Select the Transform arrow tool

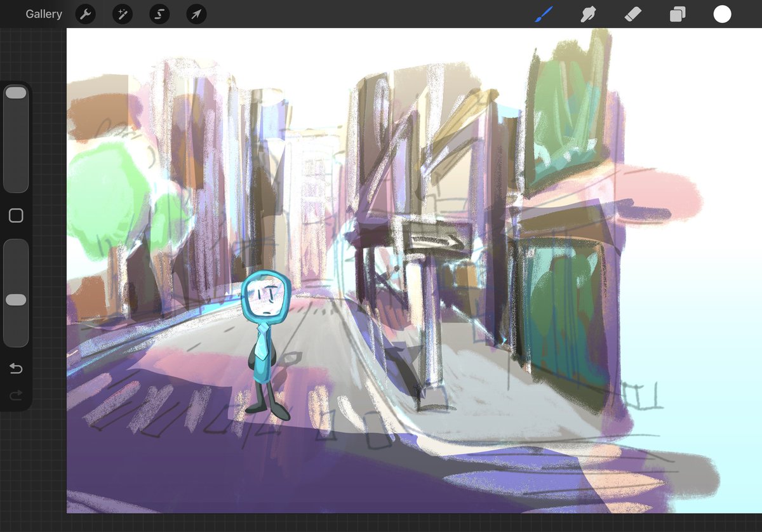[x=197, y=14]
